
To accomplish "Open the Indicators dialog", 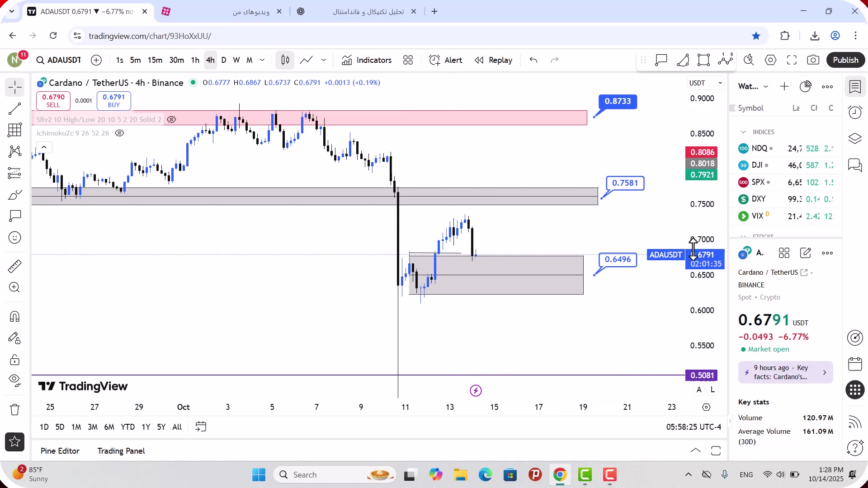I will coord(367,60).
